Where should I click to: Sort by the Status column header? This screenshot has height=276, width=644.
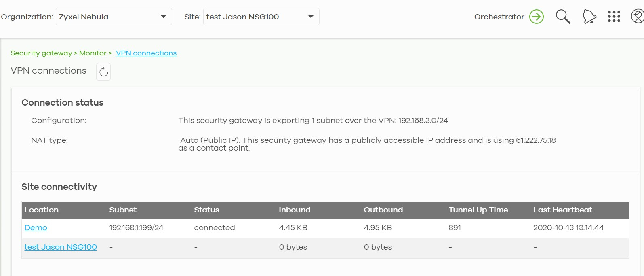(x=206, y=210)
